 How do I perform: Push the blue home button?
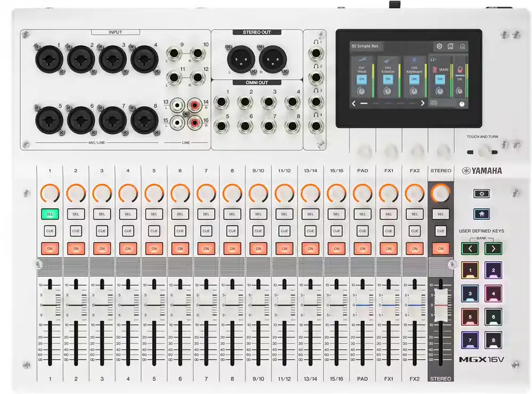coord(481,214)
